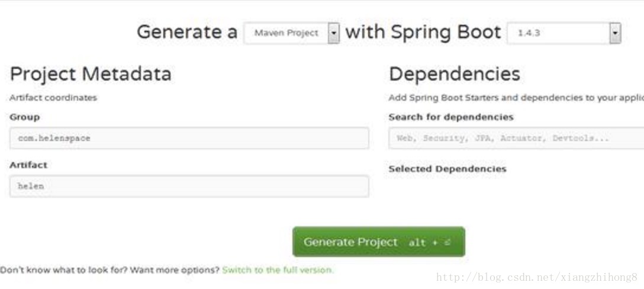Click into the Artifact field helen
This screenshot has height=289, width=644.
tap(189, 186)
